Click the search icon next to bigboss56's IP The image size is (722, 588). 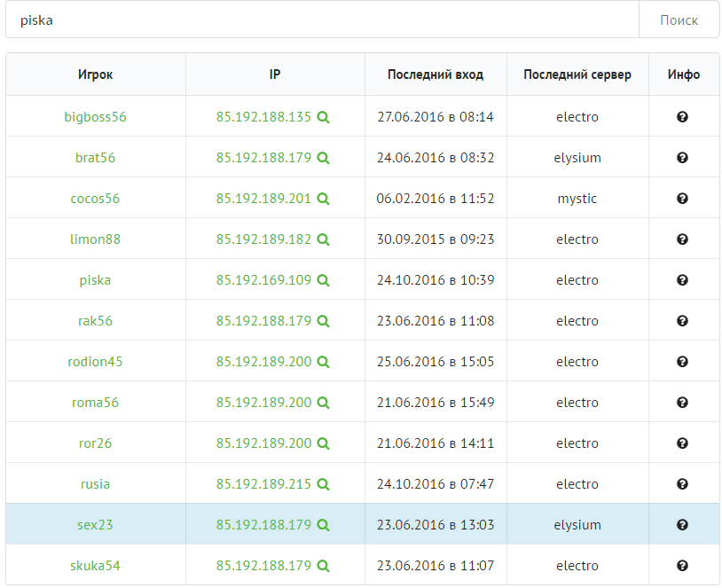pyautogui.click(x=323, y=117)
